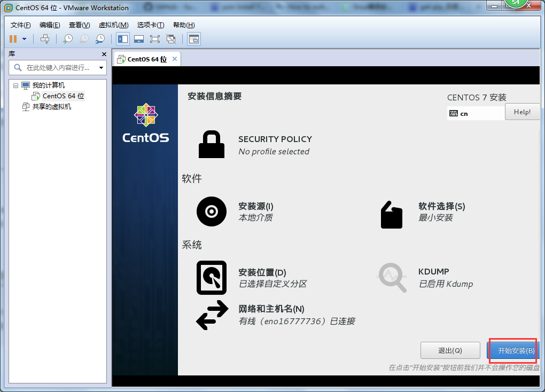Select 共享的虚拟机 in the library tree

(52, 107)
